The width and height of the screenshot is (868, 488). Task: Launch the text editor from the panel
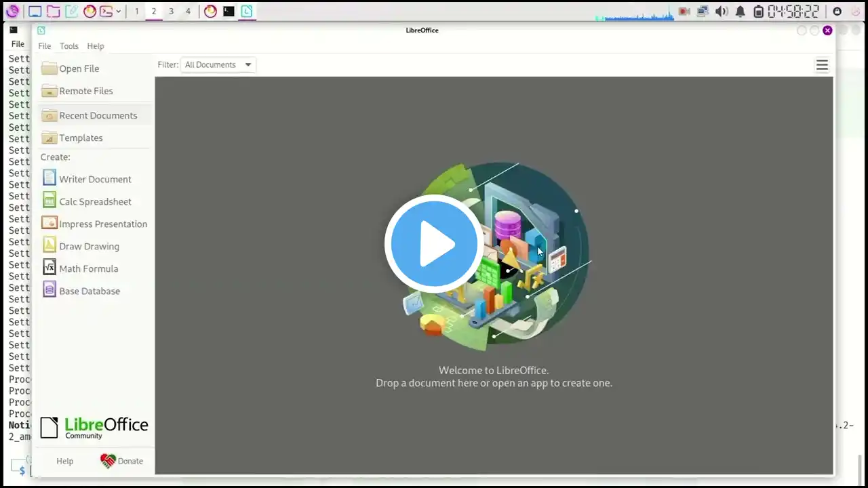pyautogui.click(x=71, y=11)
